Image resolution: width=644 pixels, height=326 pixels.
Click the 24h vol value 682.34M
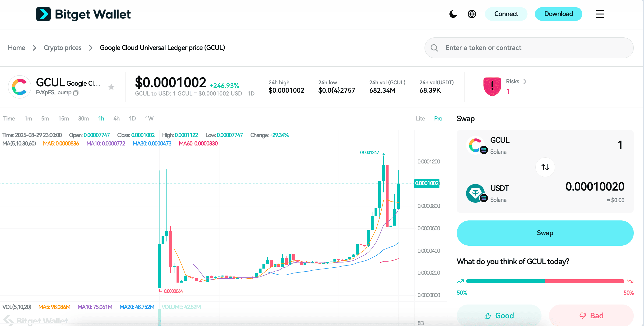point(382,91)
